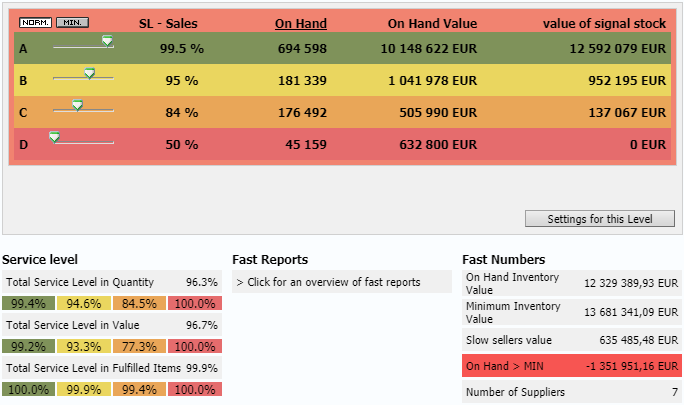Viewport: 684px width, 405px height.
Task: Select the red On Hand > MIN row
Action: click(x=572, y=366)
